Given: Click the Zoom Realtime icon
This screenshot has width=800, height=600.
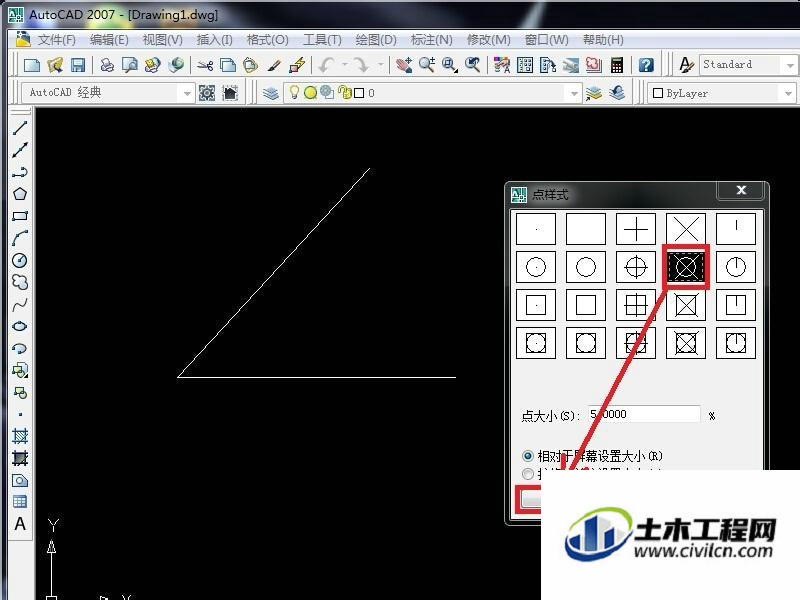Looking at the screenshot, I should (x=427, y=65).
